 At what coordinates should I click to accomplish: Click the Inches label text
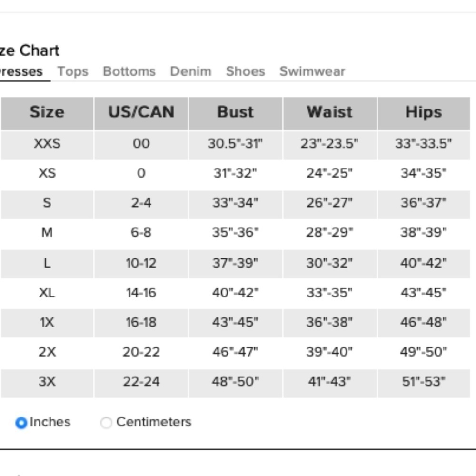point(50,422)
